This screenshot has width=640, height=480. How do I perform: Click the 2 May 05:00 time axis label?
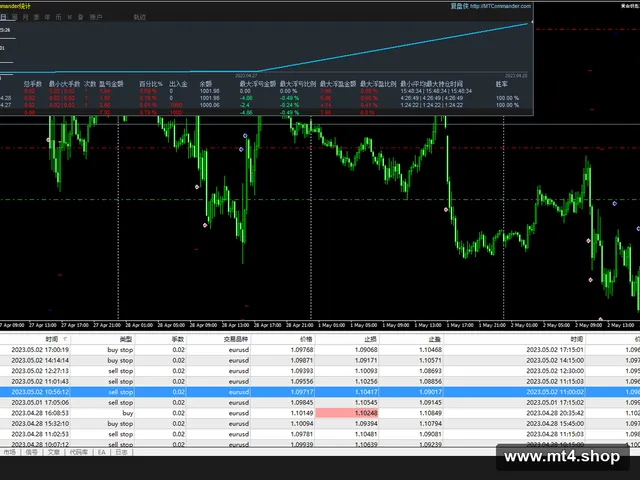557,326
